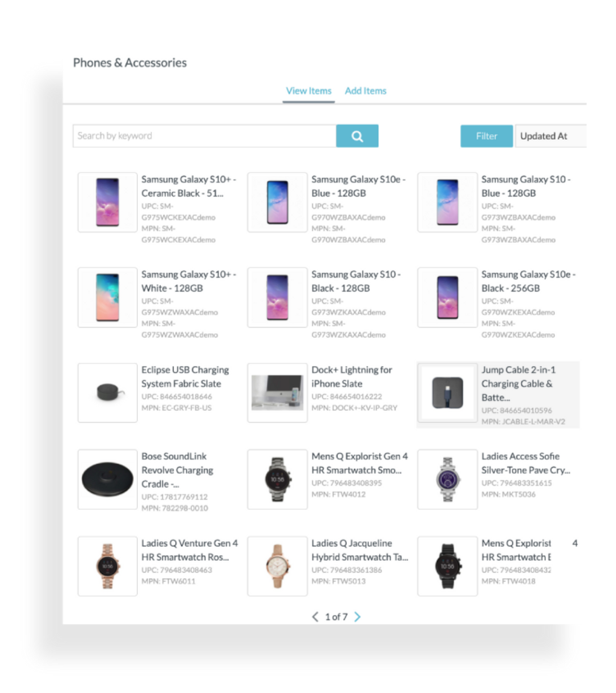Click Mens Q Explorist Gen 4 title
Image resolution: width=616 pixels, height=693 pixels.
pos(359,463)
